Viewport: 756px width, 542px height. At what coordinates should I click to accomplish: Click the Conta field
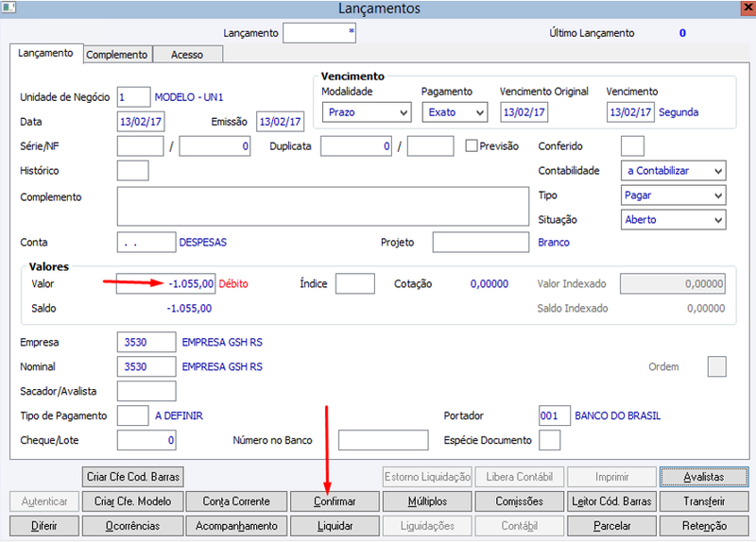click(x=146, y=243)
